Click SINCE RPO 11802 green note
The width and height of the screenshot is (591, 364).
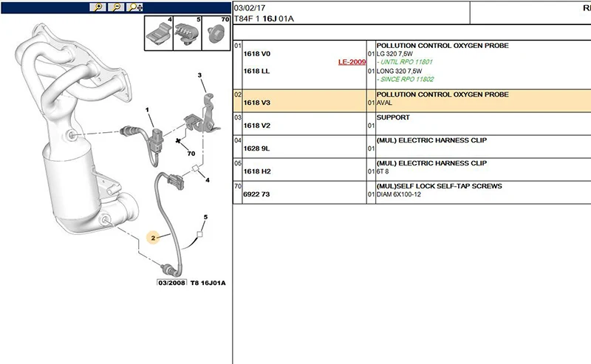pyautogui.click(x=405, y=79)
